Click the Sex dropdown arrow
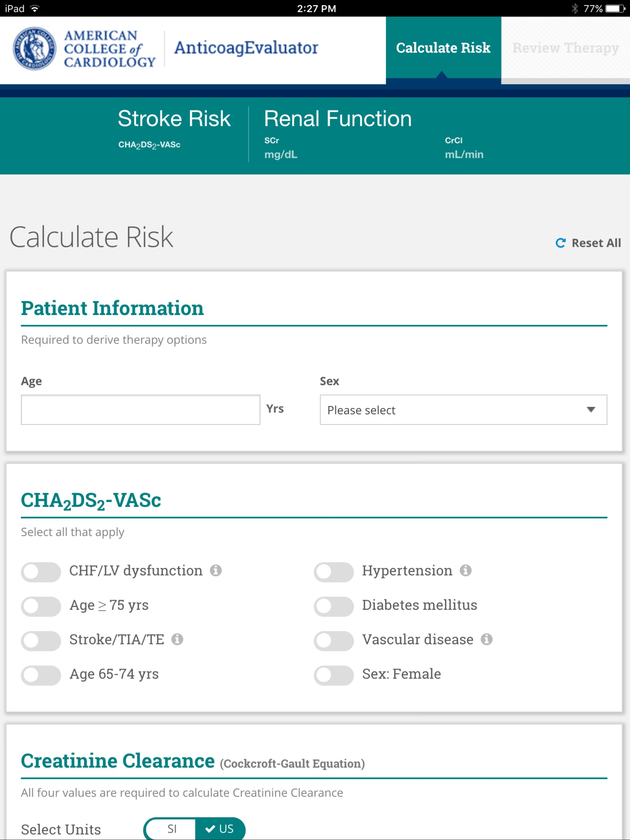Viewport: 630px width, 840px height. point(591,410)
